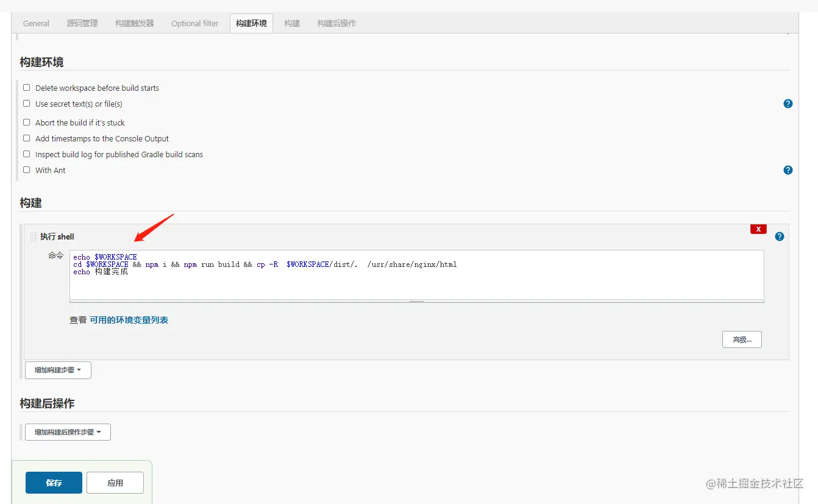Click the 保存 save button
Image resolution: width=818 pixels, height=504 pixels.
tap(54, 483)
